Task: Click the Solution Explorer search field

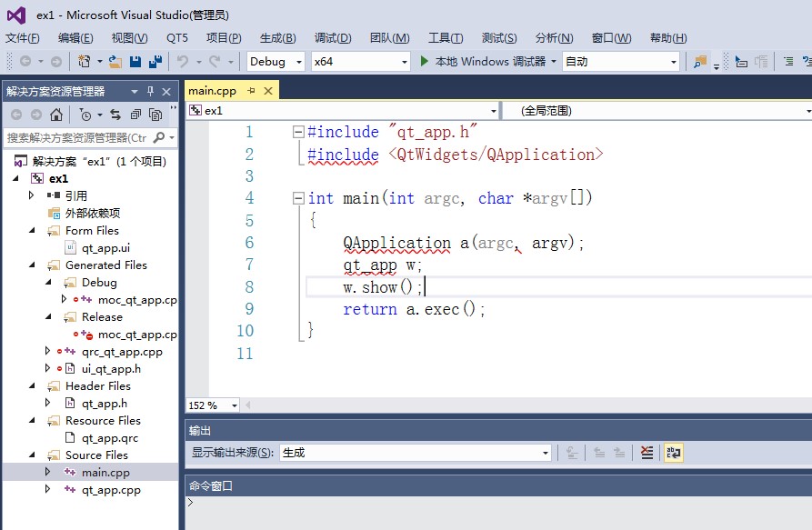Action: [x=76, y=137]
